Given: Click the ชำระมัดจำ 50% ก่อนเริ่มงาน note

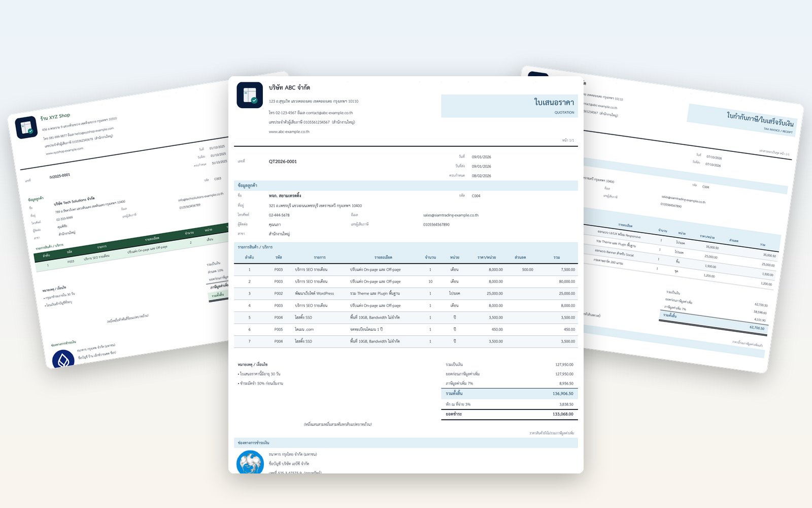Looking at the screenshot, I should [260, 384].
